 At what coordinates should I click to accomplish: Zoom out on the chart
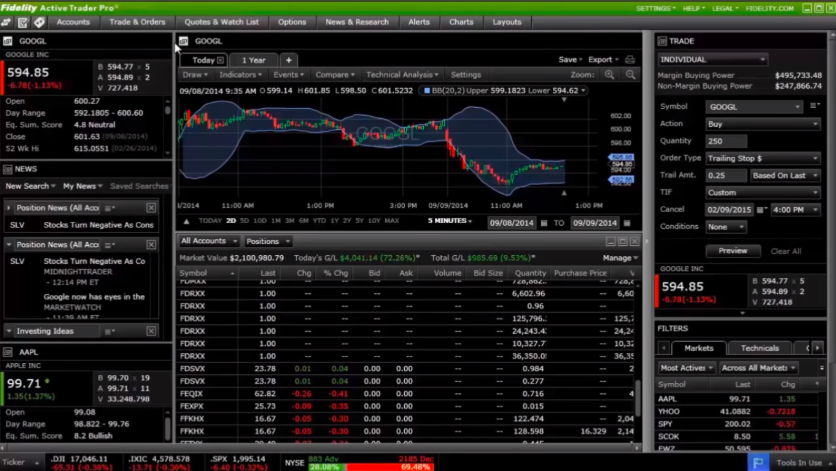[630, 75]
